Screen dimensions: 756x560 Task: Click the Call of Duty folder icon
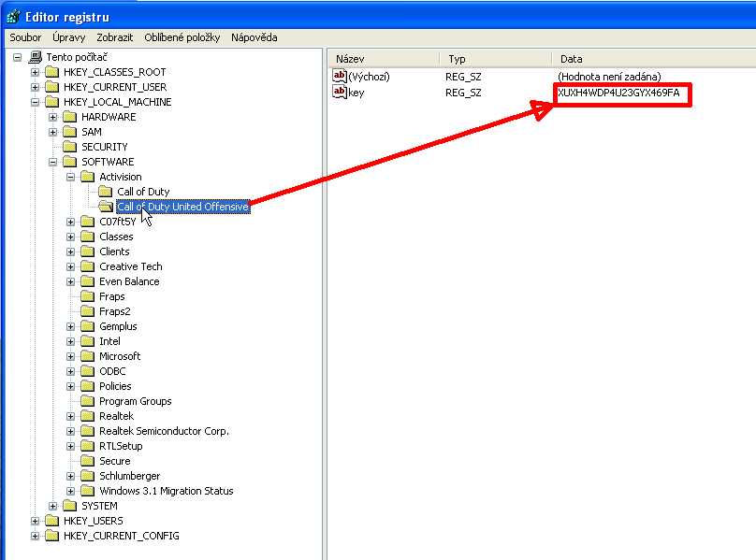pyautogui.click(x=106, y=192)
